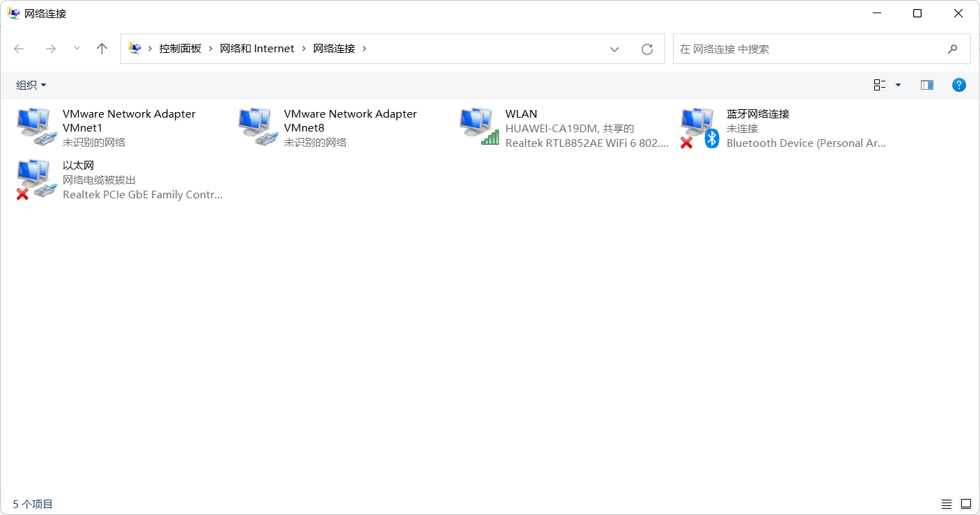Screen dimensions: 980x515
Task: Switch to large icons view in status bar
Action: tap(965, 504)
